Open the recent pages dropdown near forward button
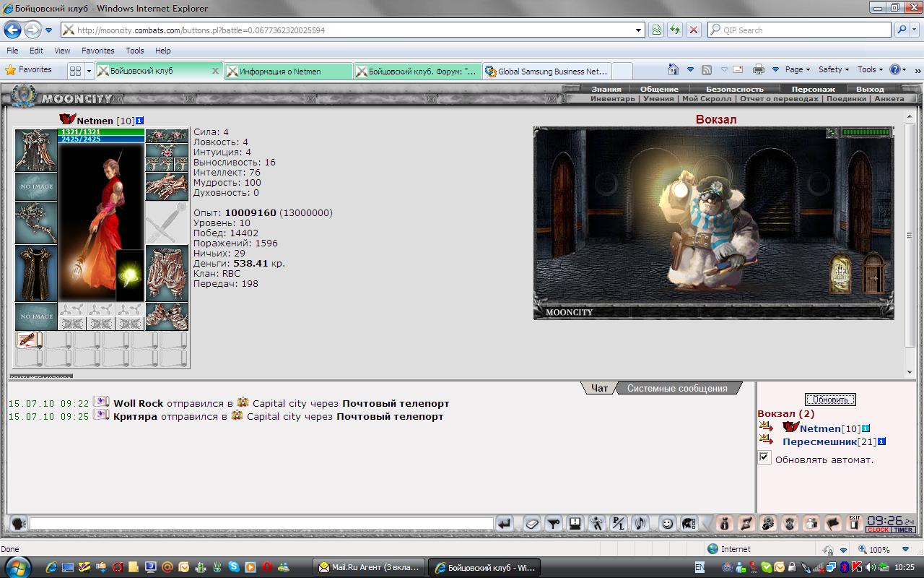924x578 pixels. pyautogui.click(x=49, y=30)
